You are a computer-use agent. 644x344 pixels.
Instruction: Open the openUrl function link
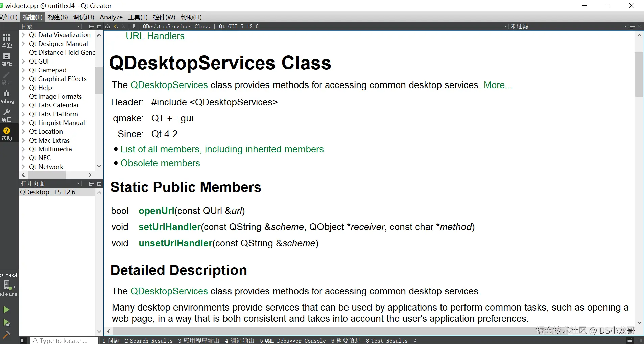157,211
